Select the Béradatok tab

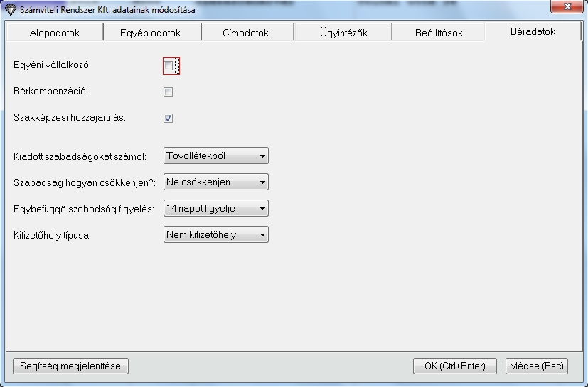pyautogui.click(x=533, y=31)
